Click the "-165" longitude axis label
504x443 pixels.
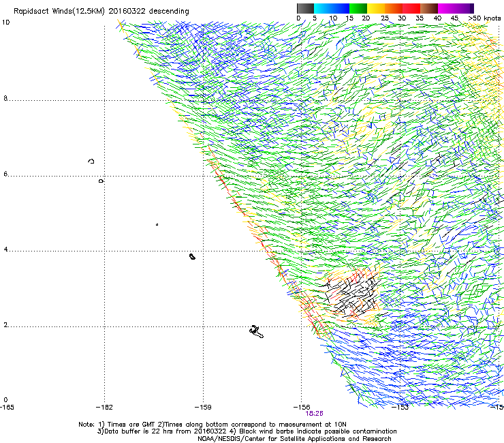pos(7,408)
